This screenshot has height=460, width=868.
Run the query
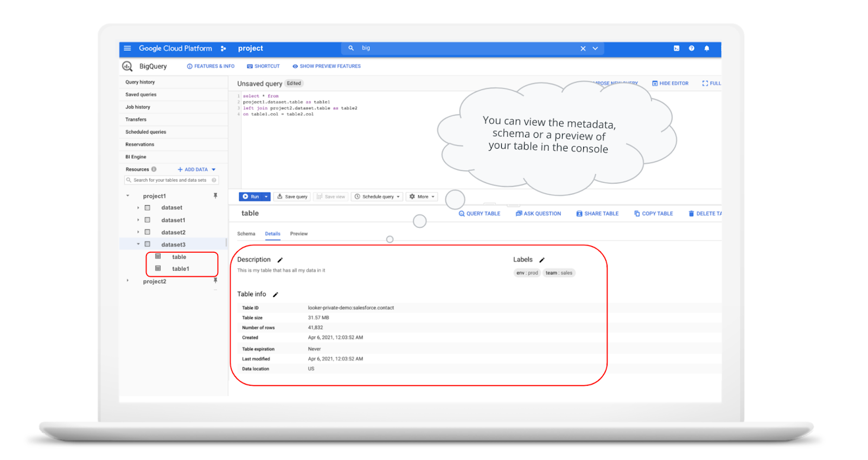251,196
